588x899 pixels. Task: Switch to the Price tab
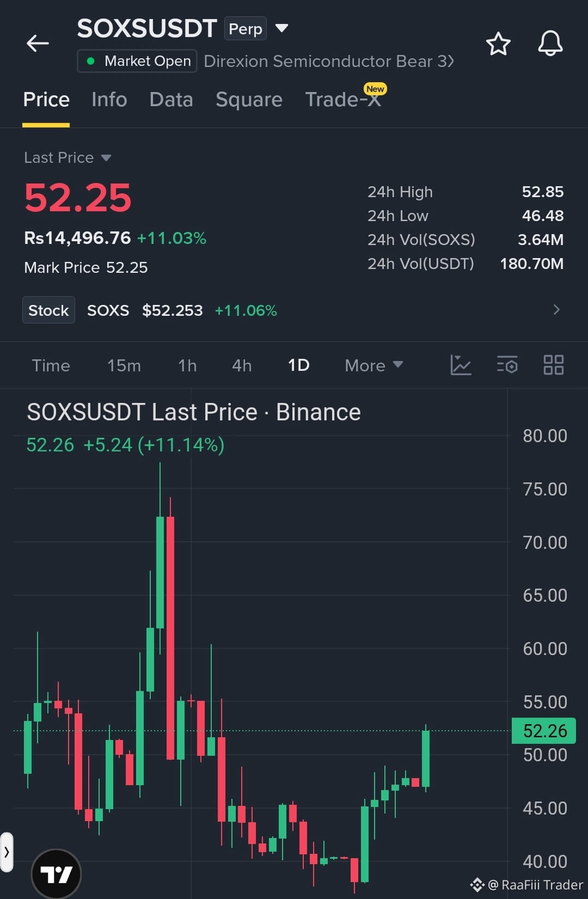pos(46,100)
